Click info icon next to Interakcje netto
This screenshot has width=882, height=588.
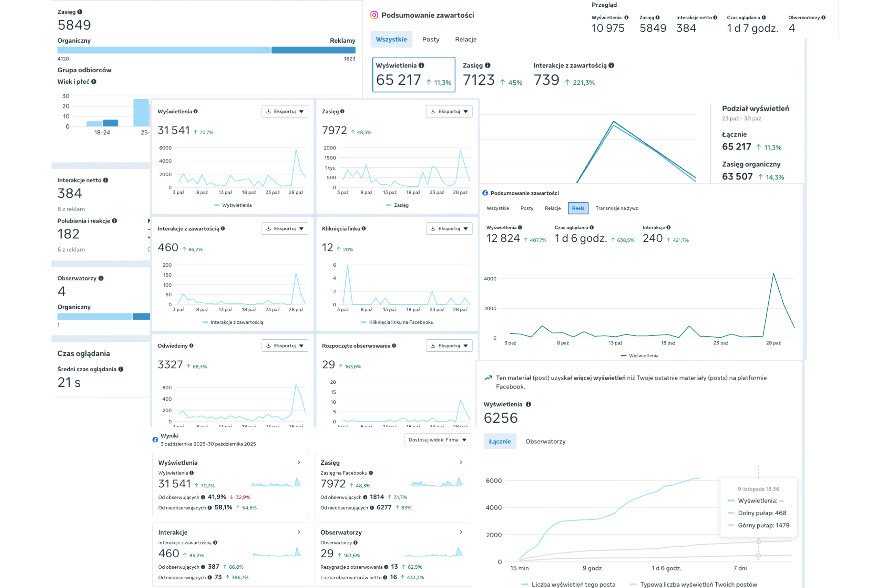pyautogui.click(x=106, y=180)
